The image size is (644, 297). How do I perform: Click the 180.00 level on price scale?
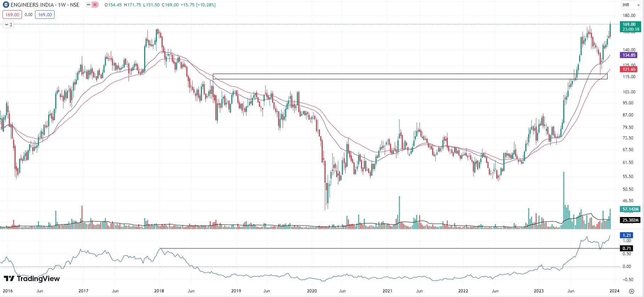click(x=629, y=16)
